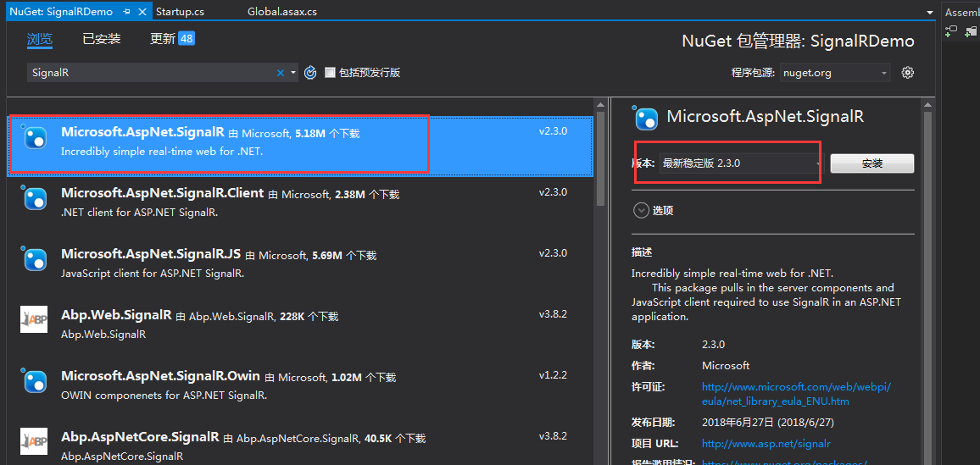980x465 pixels.
Task: Open NuGet settings gear icon
Action: click(x=907, y=72)
